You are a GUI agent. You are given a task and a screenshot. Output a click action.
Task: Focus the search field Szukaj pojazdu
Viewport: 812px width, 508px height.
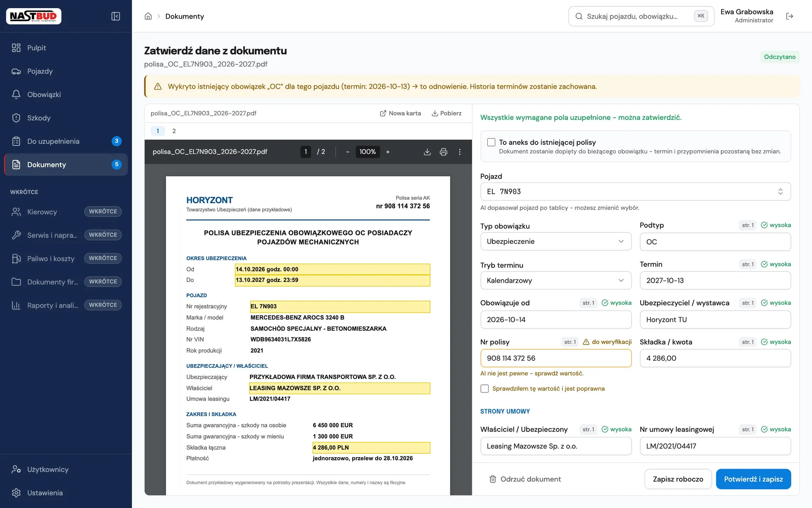641,16
